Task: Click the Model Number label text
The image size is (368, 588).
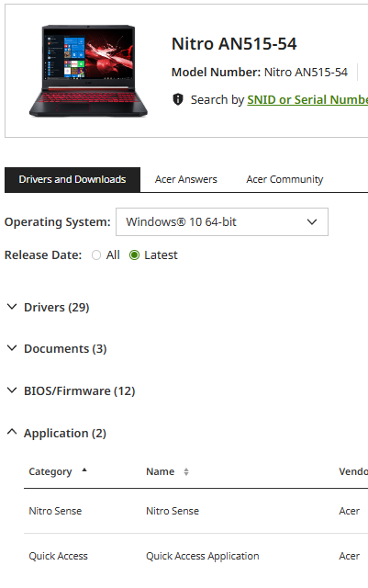Action: (216, 72)
